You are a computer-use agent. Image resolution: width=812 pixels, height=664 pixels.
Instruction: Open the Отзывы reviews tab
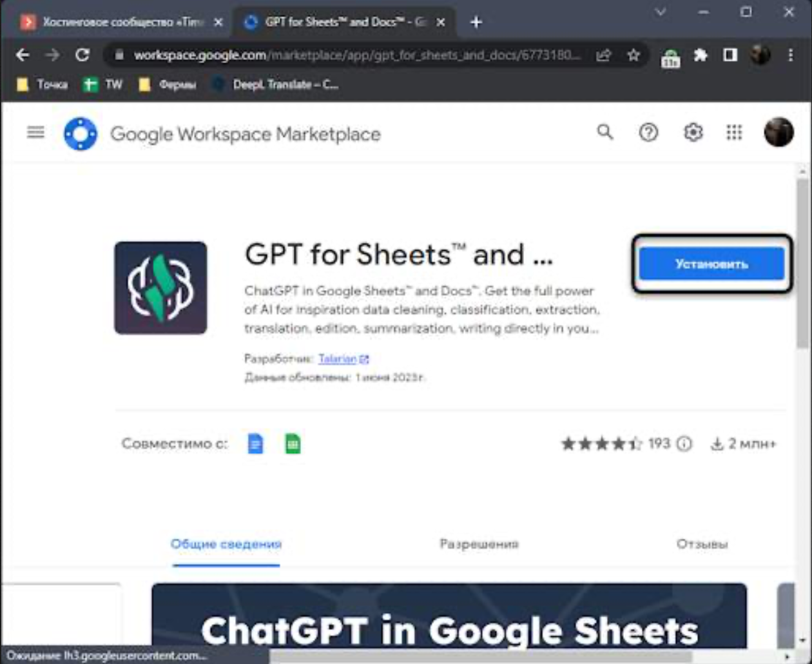point(702,544)
